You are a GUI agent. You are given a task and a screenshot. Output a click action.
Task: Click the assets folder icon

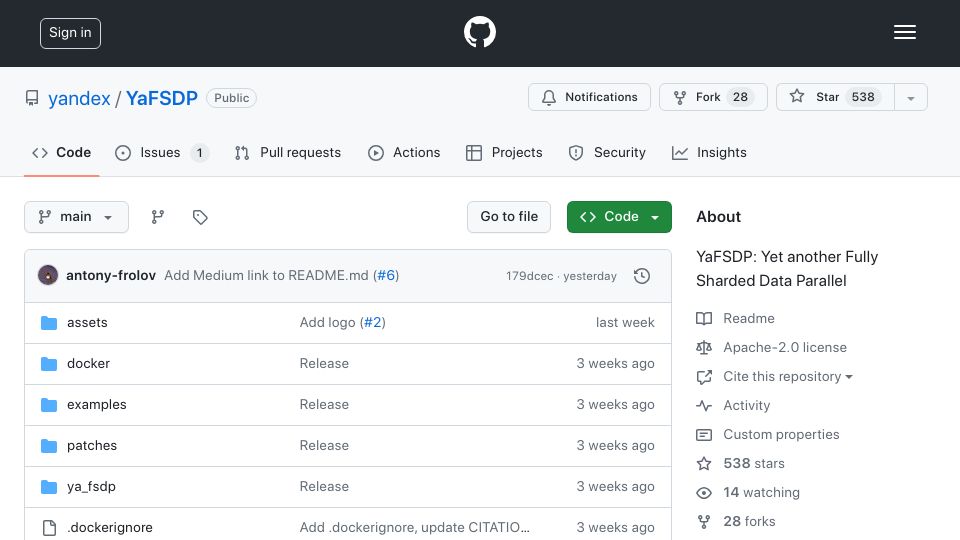point(49,323)
